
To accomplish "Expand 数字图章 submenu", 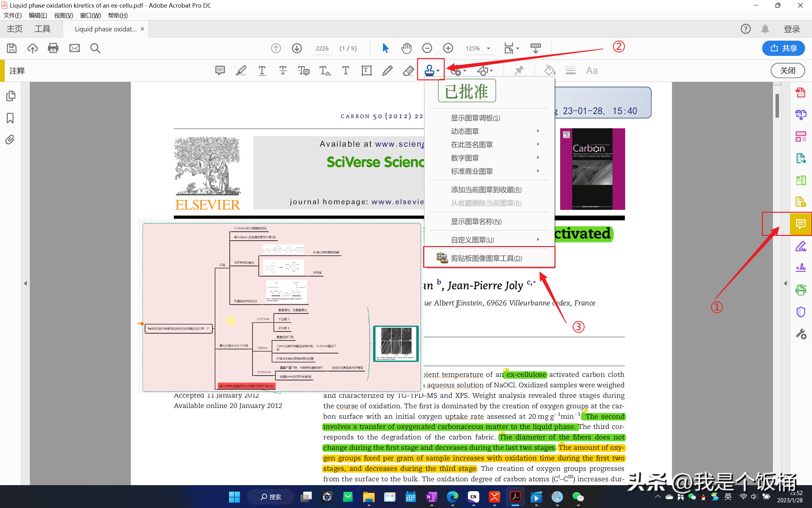I will click(538, 157).
